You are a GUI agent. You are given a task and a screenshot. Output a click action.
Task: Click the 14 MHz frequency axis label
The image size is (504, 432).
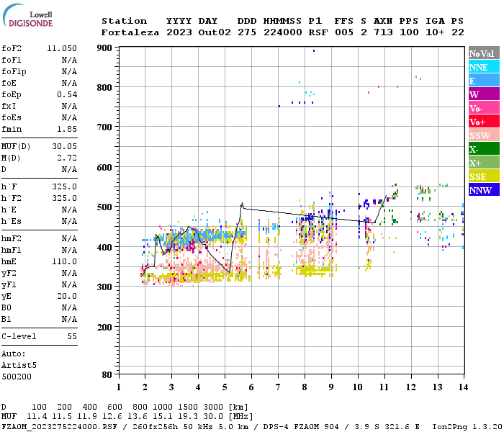pos(463,387)
